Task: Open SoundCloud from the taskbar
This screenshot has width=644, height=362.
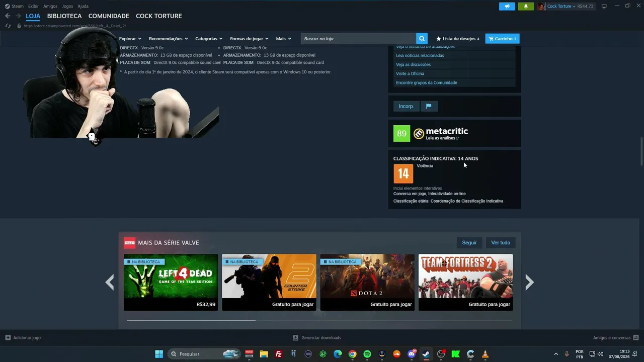Action: [x=396, y=354]
